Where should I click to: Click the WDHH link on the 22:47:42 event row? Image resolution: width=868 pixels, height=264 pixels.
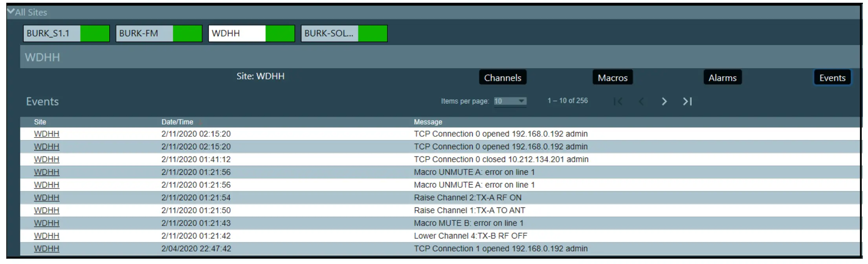tap(46, 248)
